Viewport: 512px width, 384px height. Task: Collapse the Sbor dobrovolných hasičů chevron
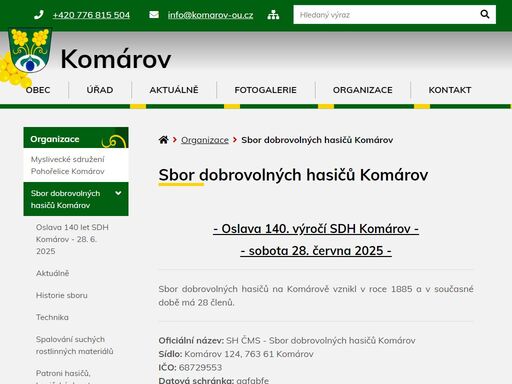click(118, 193)
